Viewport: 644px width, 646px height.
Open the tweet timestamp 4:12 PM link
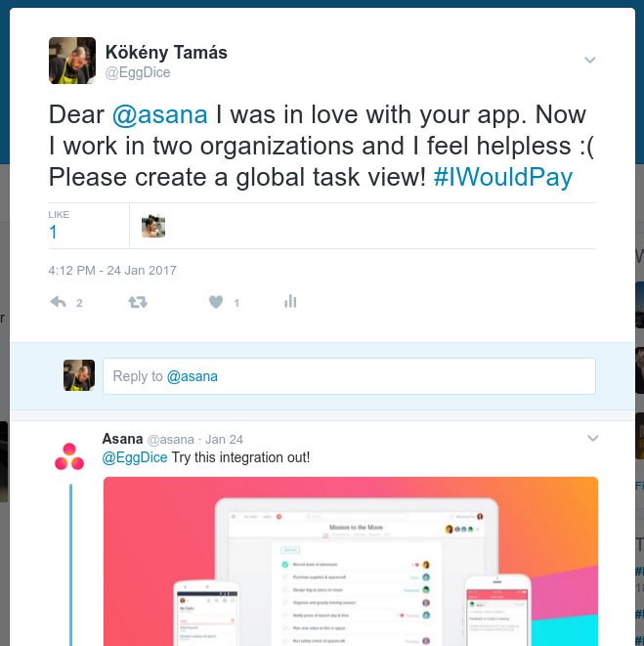click(x=112, y=271)
